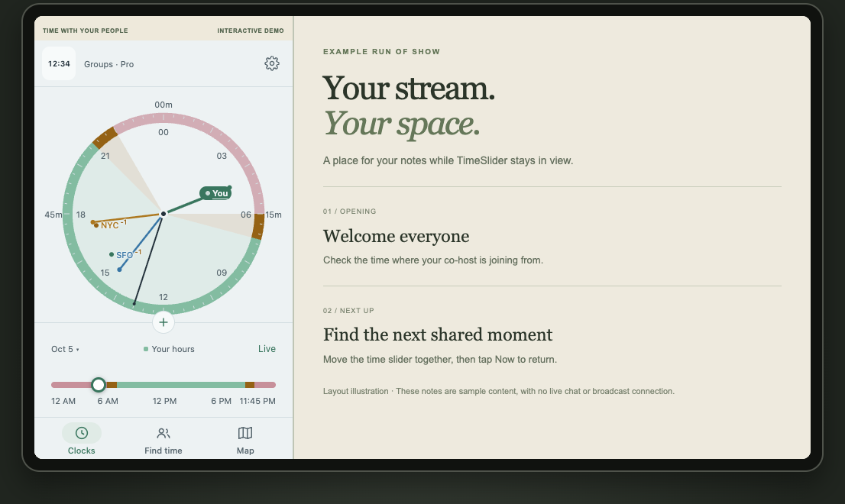845x504 pixels.
Task: Click the Your space. italic headline
Action: click(401, 124)
